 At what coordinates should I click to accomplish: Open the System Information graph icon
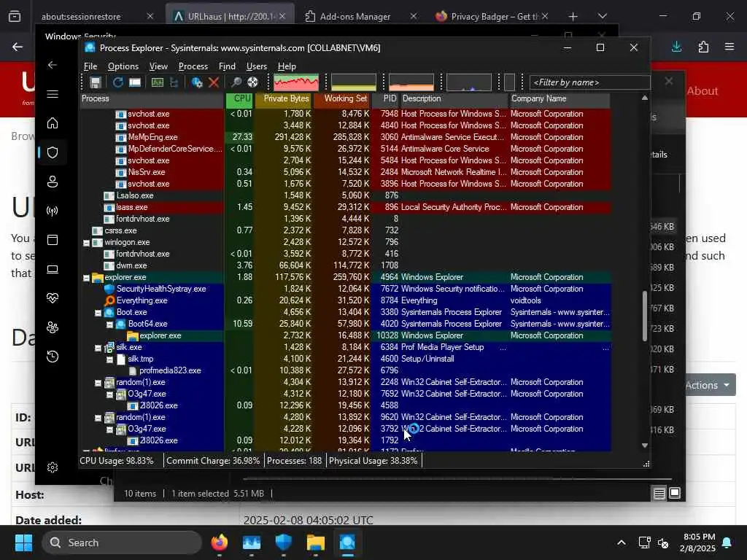(x=158, y=82)
